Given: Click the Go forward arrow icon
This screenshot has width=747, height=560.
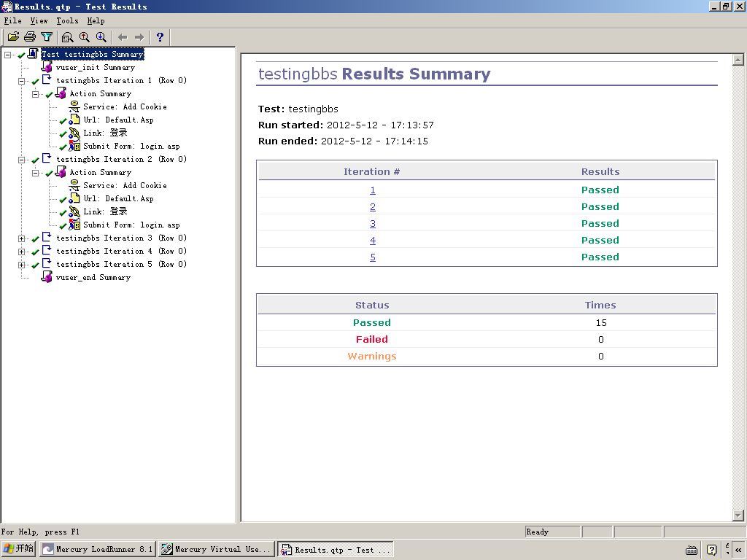Looking at the screenshot, I should (x=139, y=37).
